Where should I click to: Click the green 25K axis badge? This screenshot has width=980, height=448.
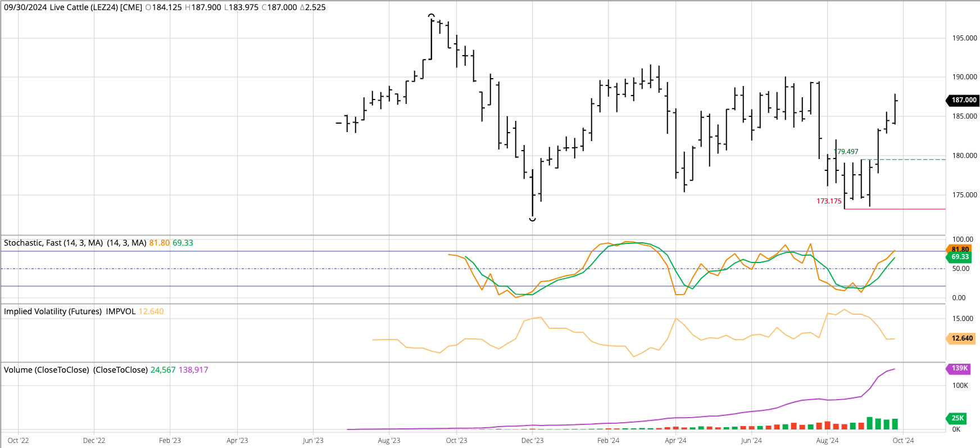(956, 418)
